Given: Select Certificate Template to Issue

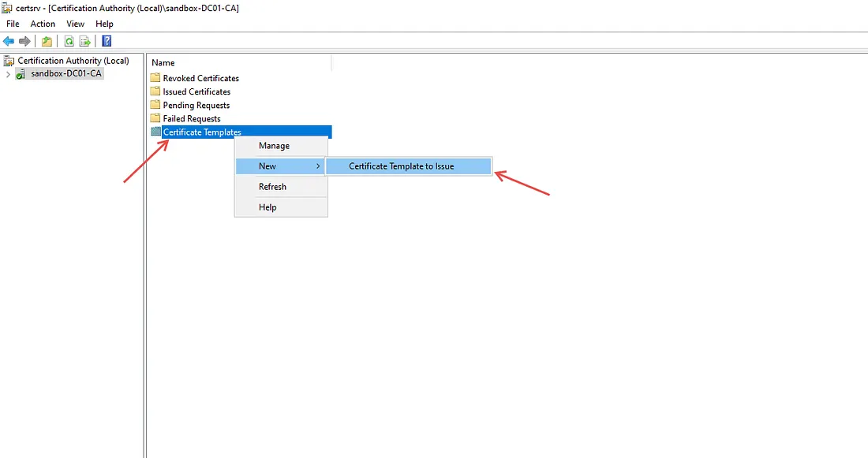Looking at the screenshot, I should pos(401,166).
